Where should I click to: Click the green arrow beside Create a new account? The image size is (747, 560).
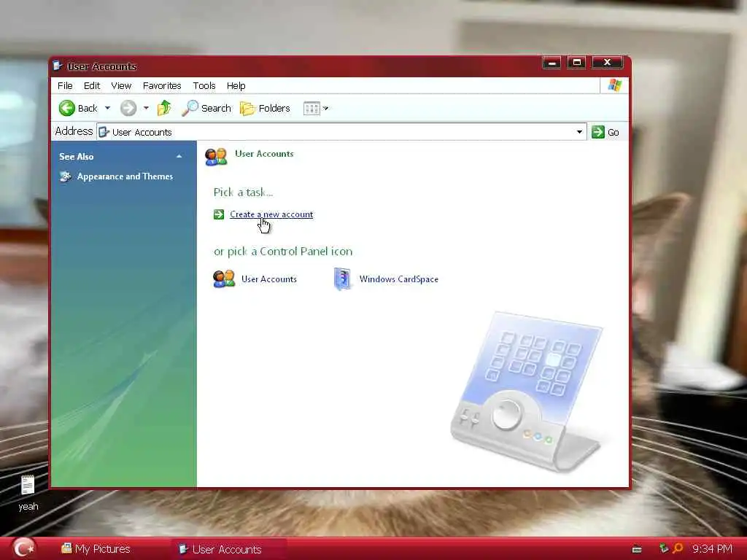point(219,214)
